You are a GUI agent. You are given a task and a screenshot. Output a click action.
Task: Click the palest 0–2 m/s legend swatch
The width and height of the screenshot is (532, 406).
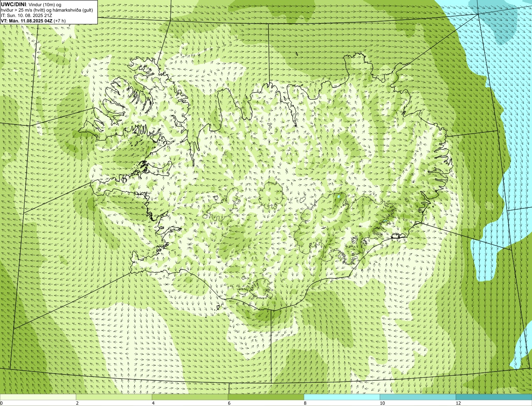coord(38,397)
